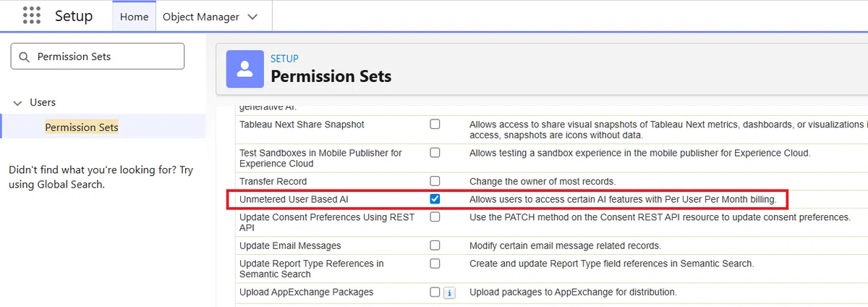The width and height of the screenshot is (868, 307).
Task: Check the Upload AppExchange Packages checkbox
Action: click(x=435, y=292)
